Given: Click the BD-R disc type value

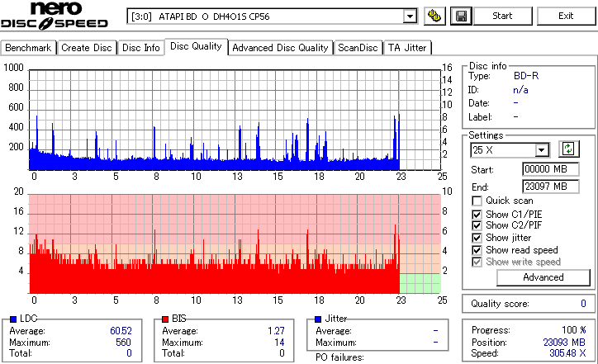Looking at the screenshot, I should point(526,76).
